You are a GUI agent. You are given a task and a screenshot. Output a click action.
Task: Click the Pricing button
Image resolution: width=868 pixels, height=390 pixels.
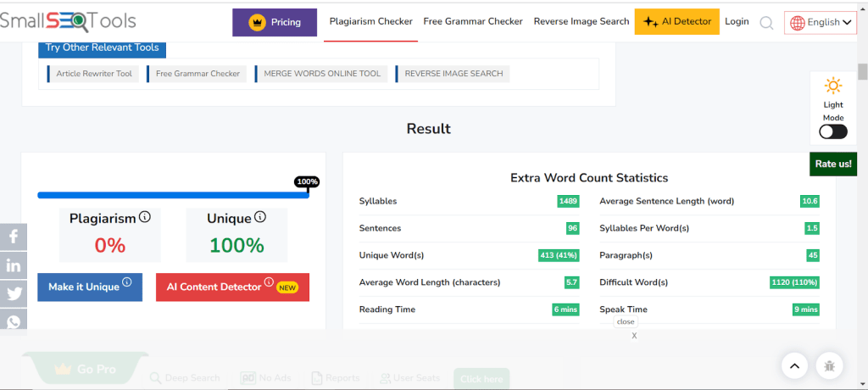coord(275,22)
